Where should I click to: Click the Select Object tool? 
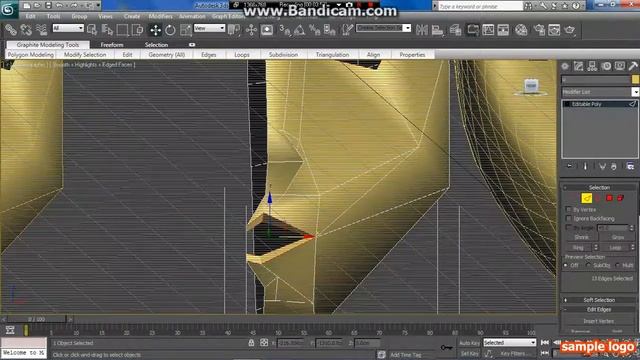click(x=92, y=30)
